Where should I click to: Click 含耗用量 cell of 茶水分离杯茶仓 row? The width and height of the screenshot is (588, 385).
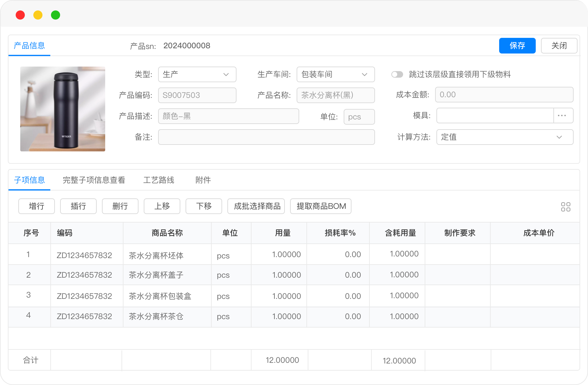pos(397,317)
